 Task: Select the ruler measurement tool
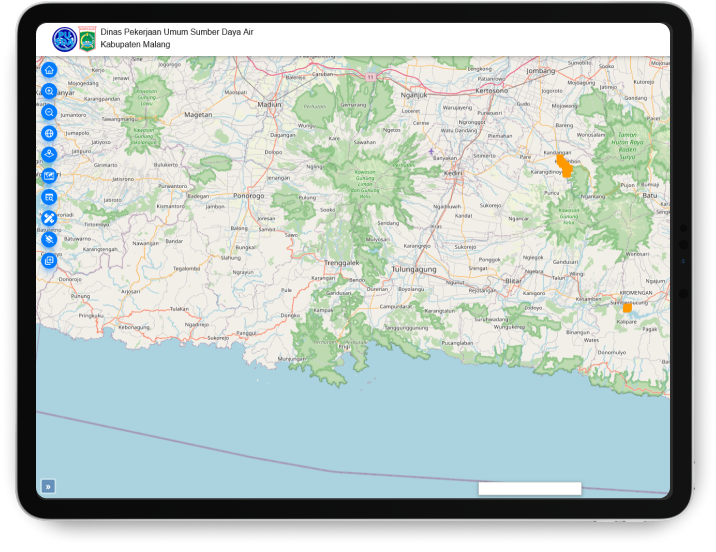tap(49, 218)
